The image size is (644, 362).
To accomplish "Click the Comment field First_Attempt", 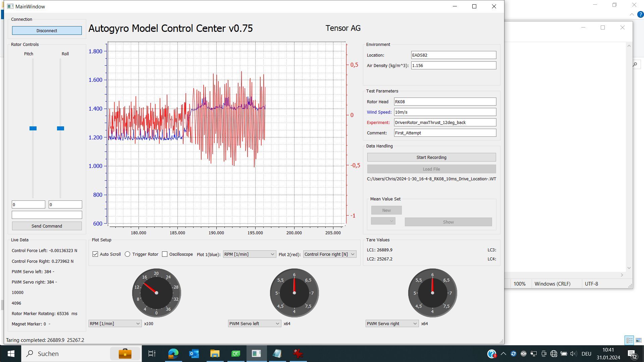I will pyautogui.click(x=445, y=133).
